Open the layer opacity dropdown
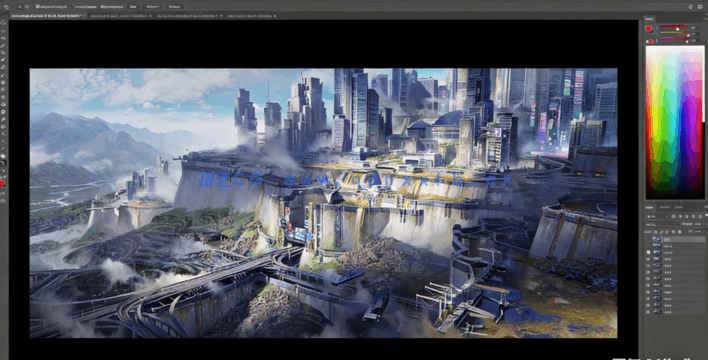Screen dimensions: 708x360 tap(699, 224)
